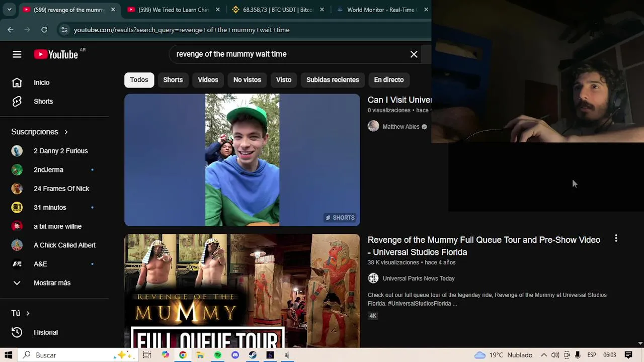Click Matthew Ables channel name
The width and height of the screenshot is (644, 362).
click(401, 127)
